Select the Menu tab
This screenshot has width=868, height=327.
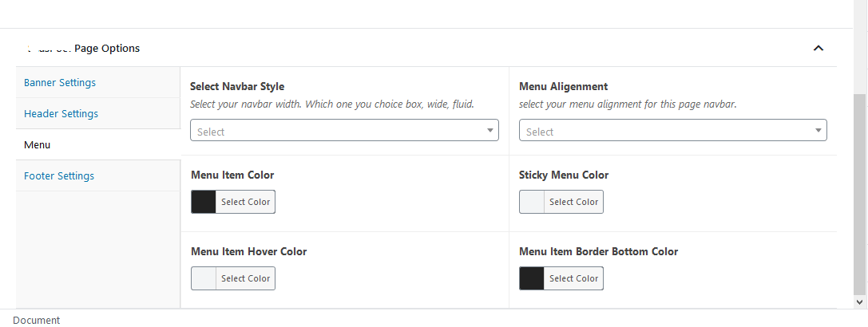click(38, 144)
